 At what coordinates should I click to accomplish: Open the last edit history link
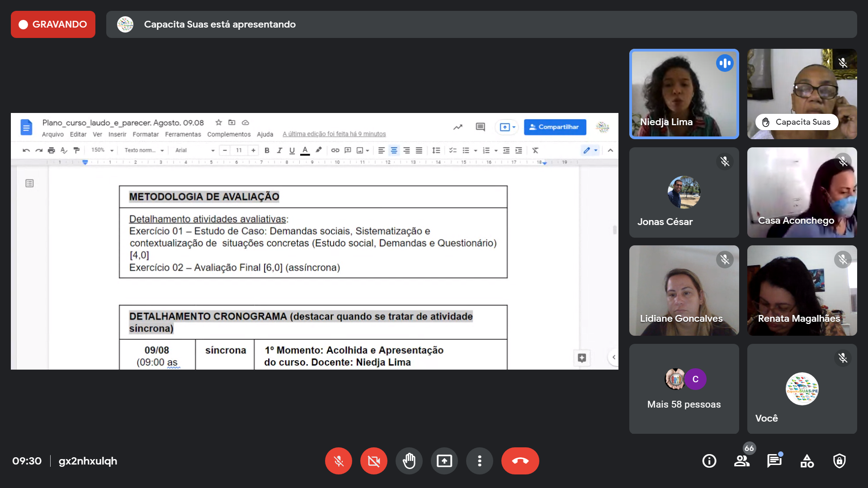pyautogui.click(x=334, y=134)
